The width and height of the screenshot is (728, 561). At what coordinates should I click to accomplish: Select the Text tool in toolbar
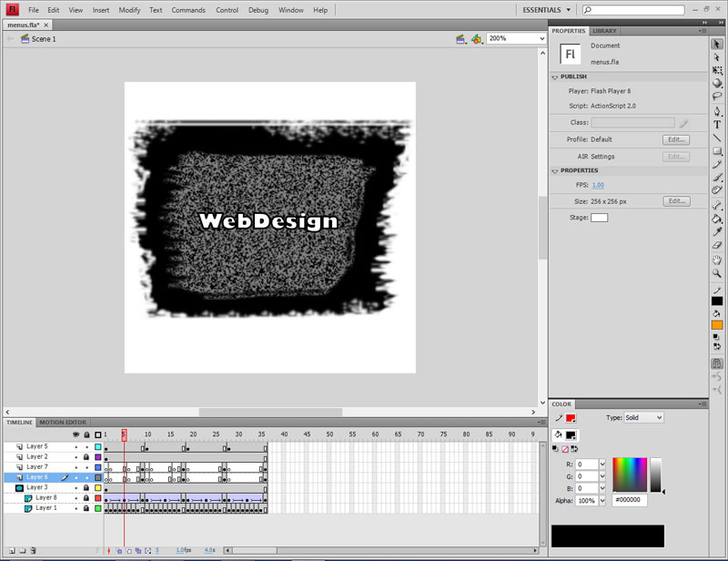click(717, 125)
